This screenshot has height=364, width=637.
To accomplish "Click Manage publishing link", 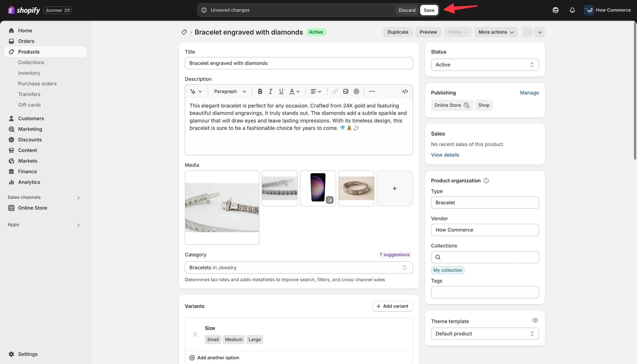I will [x=529, y=93].
